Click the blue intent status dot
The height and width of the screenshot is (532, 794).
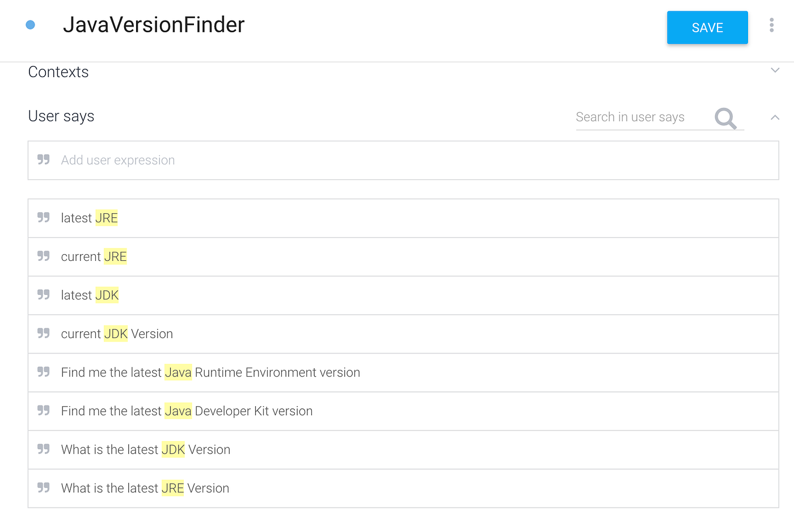(30, 25)
